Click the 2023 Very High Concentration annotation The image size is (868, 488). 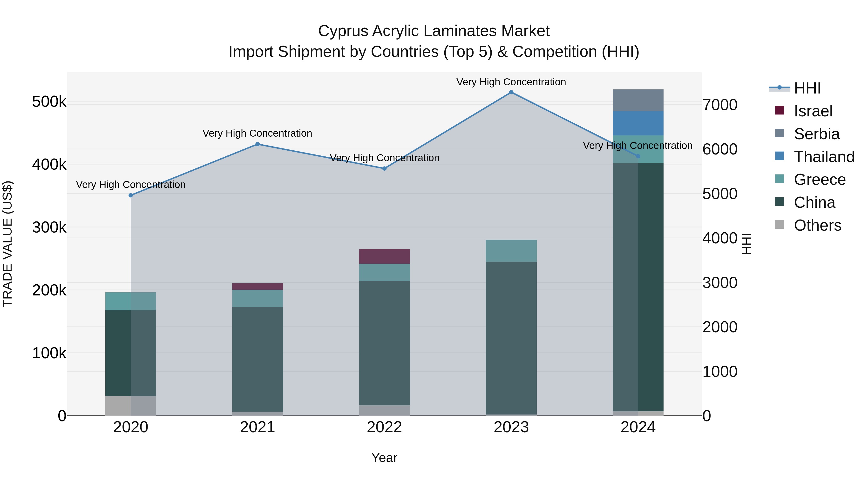pos(511,82)
